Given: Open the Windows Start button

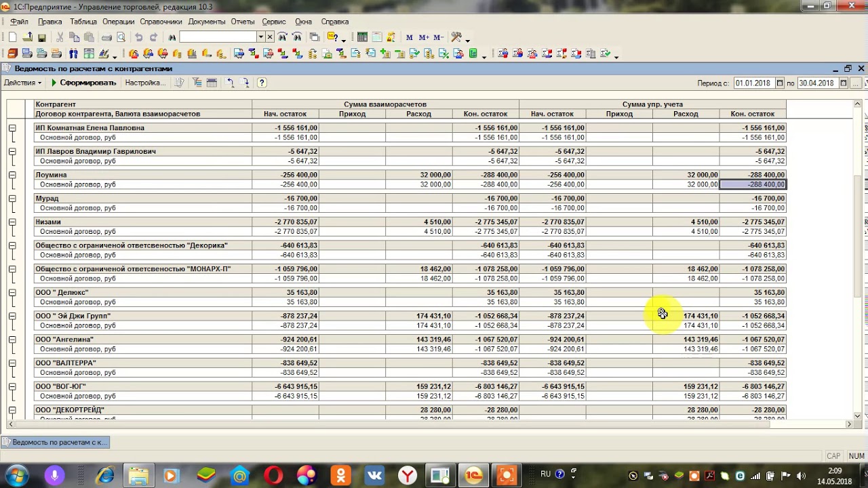Looking at the screenshot, I should [16, 476].
